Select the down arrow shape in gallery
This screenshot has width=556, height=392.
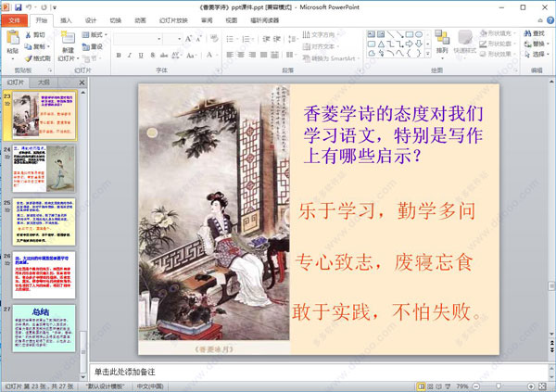coord(419,44)
